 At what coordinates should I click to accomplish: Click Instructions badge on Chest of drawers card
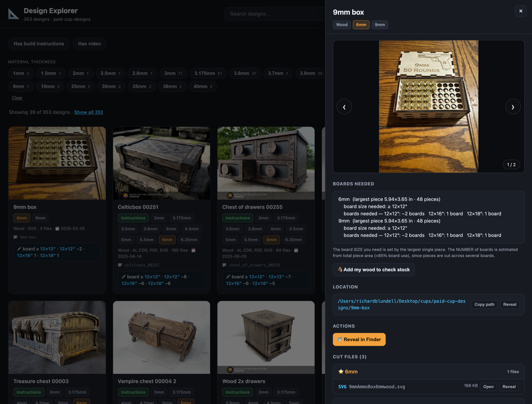pyautogui.click(x=238, y=218)
